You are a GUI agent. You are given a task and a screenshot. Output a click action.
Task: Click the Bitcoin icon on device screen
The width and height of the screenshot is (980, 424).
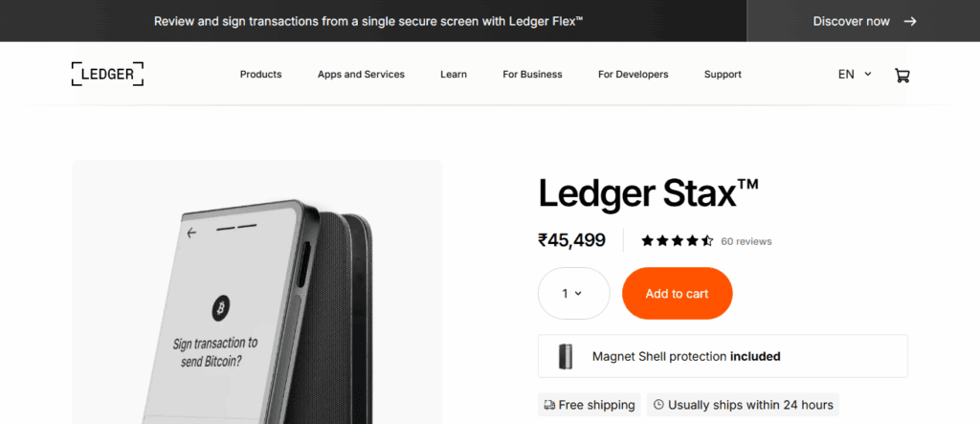[223, 308]
